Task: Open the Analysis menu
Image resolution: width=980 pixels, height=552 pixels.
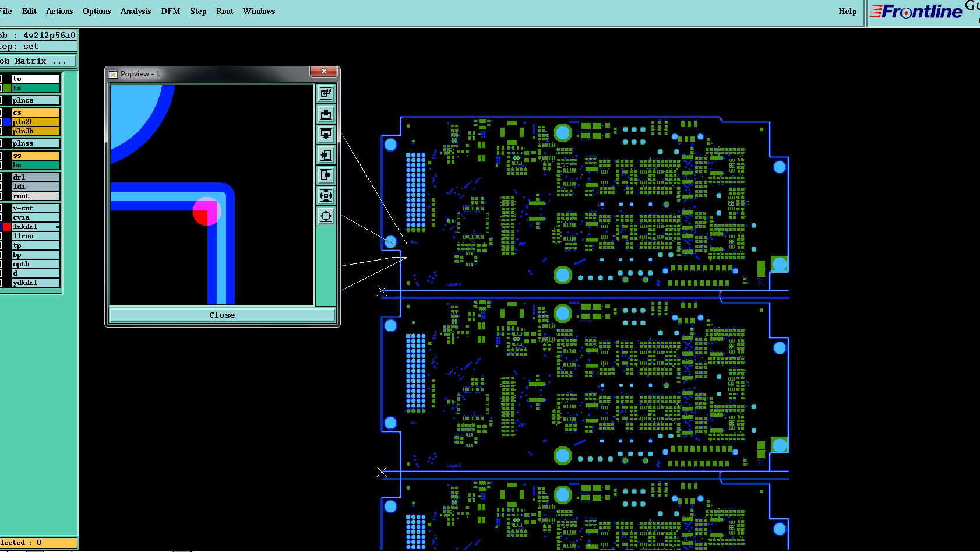Action: (x=136, y=11)
